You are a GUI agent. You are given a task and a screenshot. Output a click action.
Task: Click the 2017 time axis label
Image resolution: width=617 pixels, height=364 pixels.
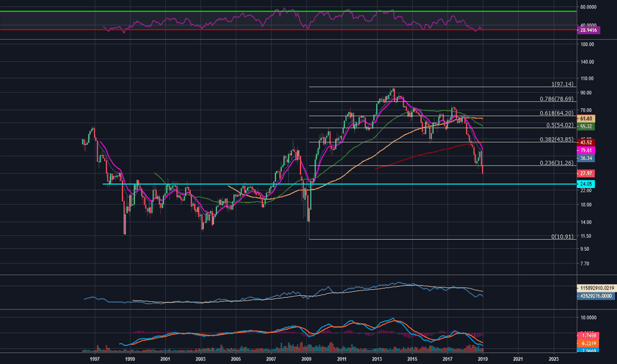click(x=448, y=359)
